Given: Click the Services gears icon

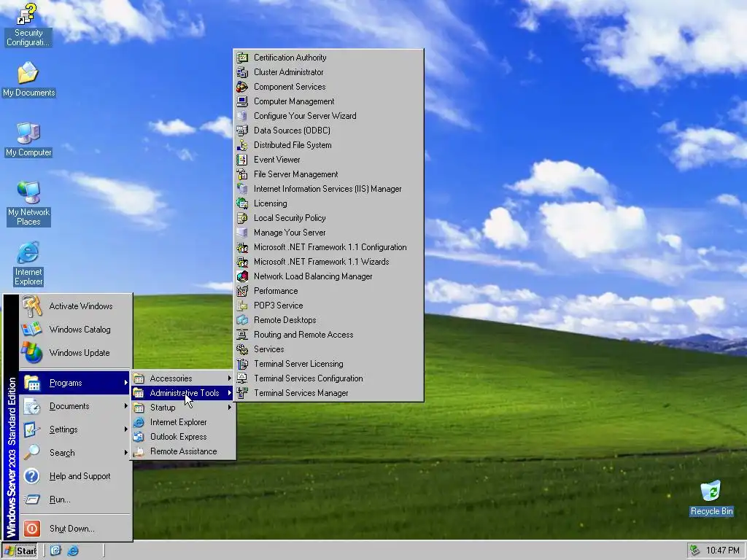Looking at the screenshot, I should tap(242, 349).
